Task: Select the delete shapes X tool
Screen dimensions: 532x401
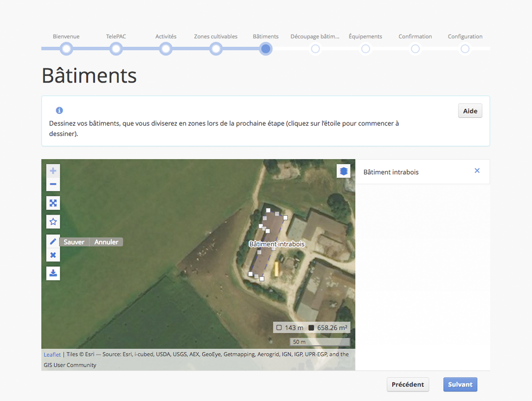Action: point(53,255)
